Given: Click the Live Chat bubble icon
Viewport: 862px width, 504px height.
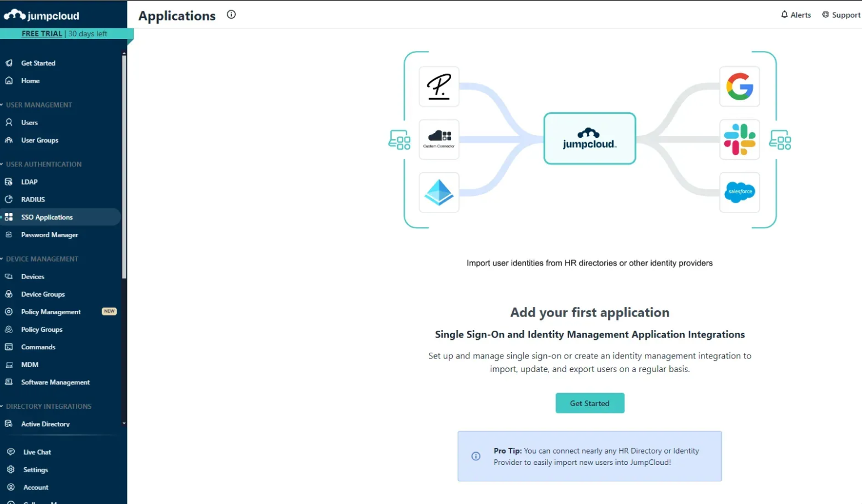Looking at the screenshot, I should 11,452.
